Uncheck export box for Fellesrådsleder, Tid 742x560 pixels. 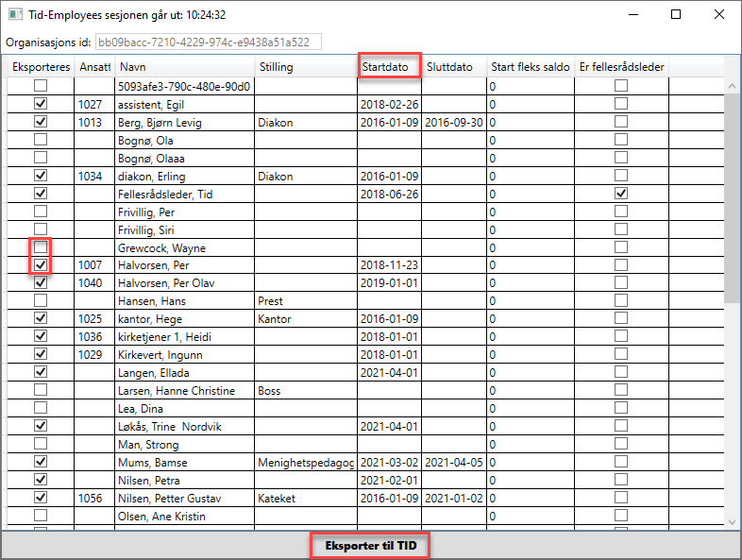(x=41, y=194)
